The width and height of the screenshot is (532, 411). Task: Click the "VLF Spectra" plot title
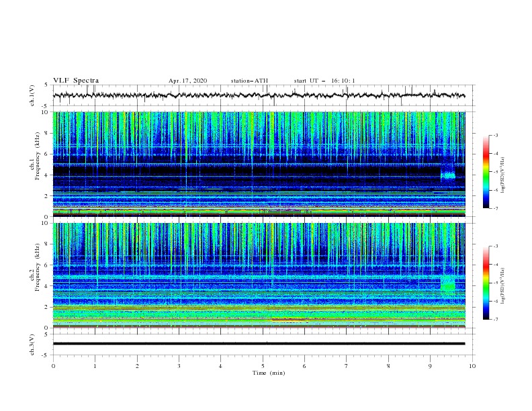tap(76, 81)
